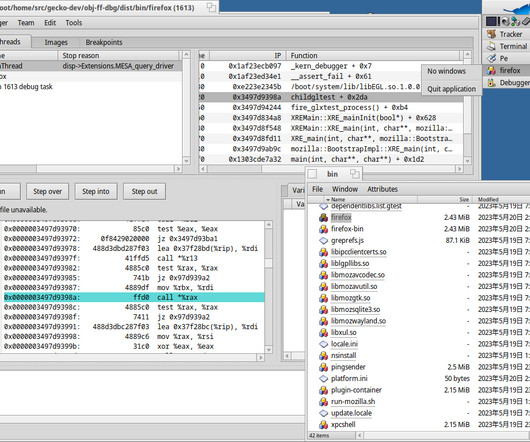Click the pingsender file icon
This screenshot has width=530, height=442.
point(323,367)
